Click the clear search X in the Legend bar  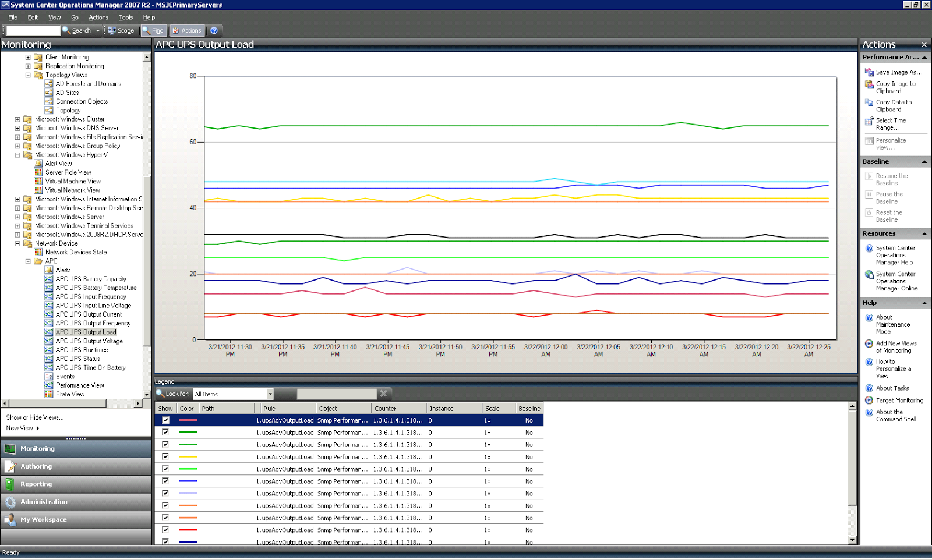coord(384,394)
